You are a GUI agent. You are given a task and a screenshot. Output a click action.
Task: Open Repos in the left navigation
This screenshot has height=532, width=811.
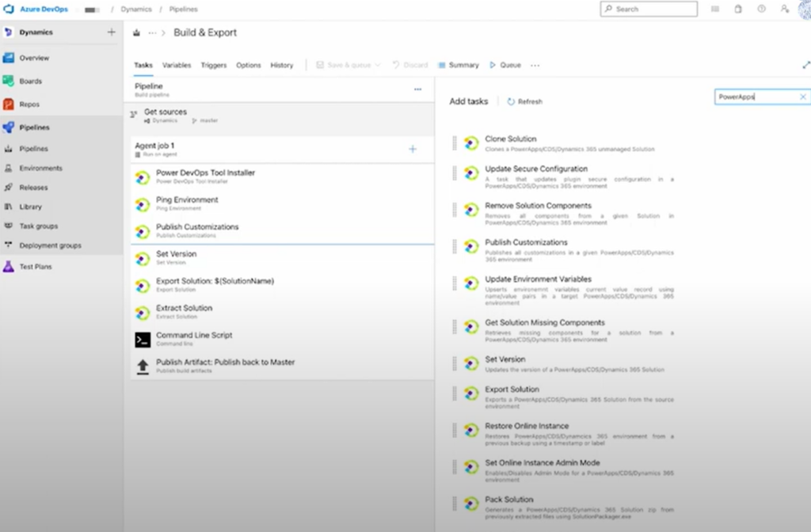[29, 104]
